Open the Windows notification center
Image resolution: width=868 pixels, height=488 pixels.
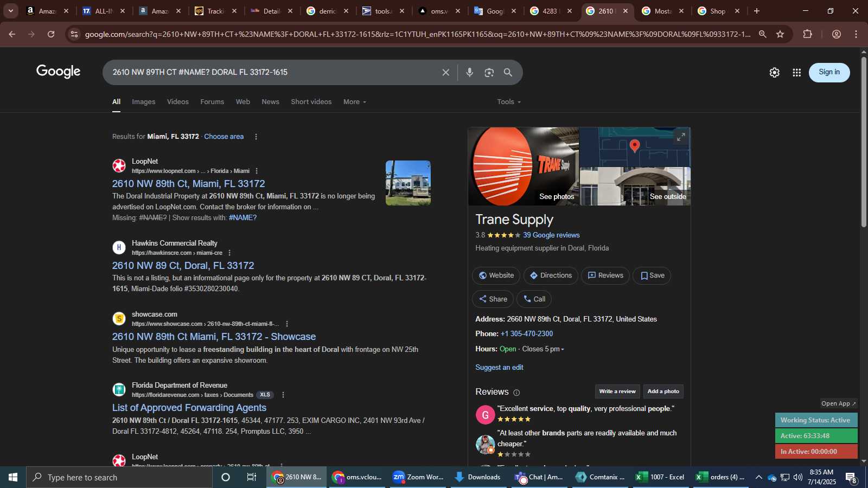coord(851,477)
